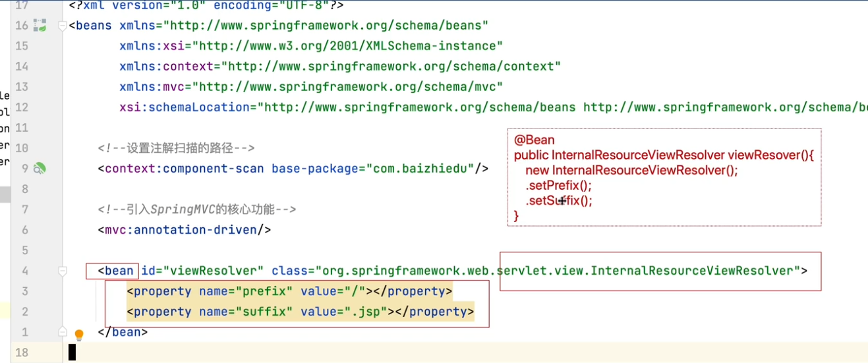The image size is (868, 363).
Task: Click the com.baizhiedu package value
Action: (x=420, y=169)
